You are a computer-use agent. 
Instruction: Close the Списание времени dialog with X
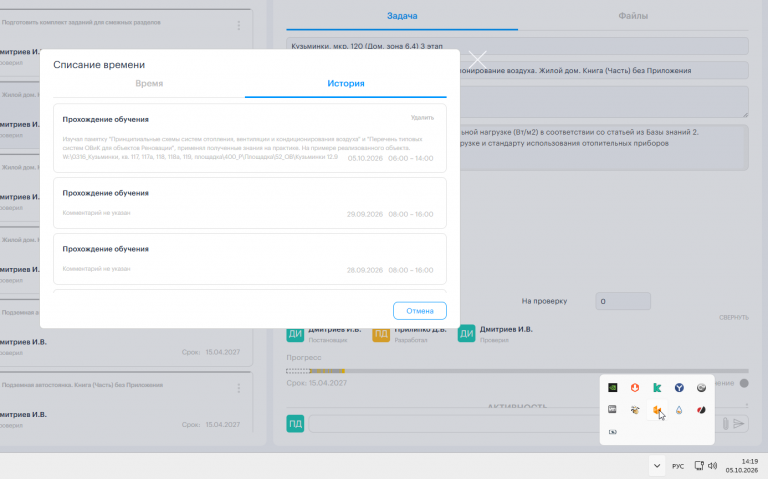477,60
